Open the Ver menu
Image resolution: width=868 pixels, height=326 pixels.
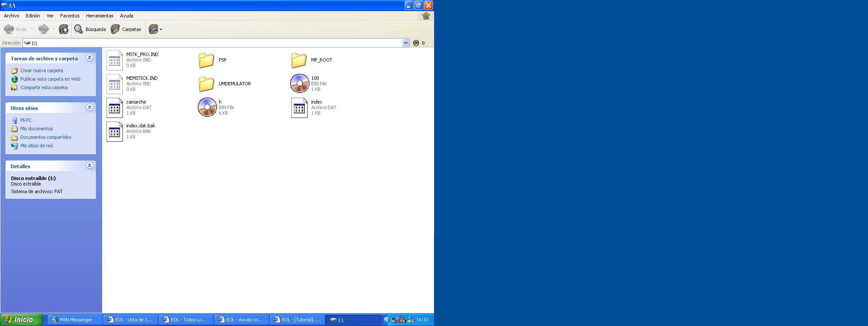[50, 16]
